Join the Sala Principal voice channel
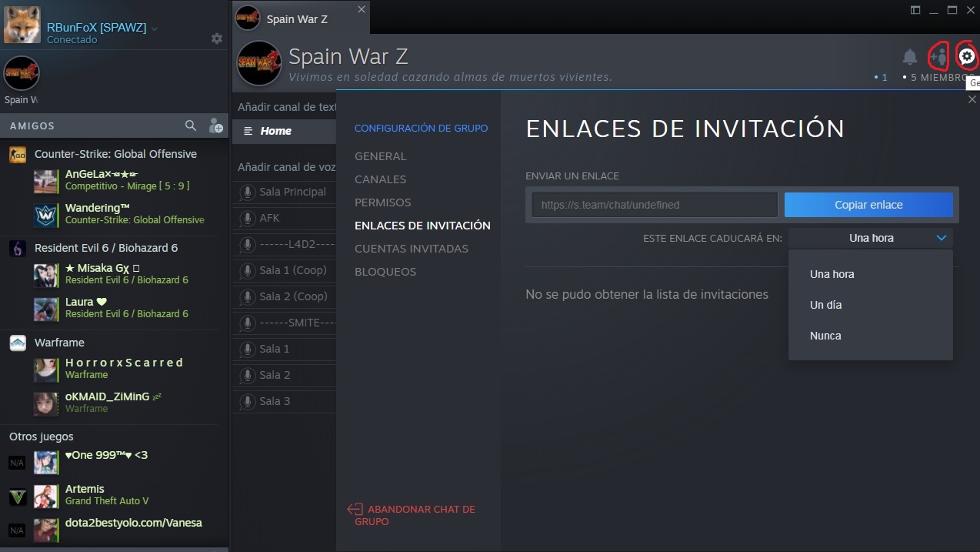The width and height of the screenshot is (980, 552). click(284, 192)
